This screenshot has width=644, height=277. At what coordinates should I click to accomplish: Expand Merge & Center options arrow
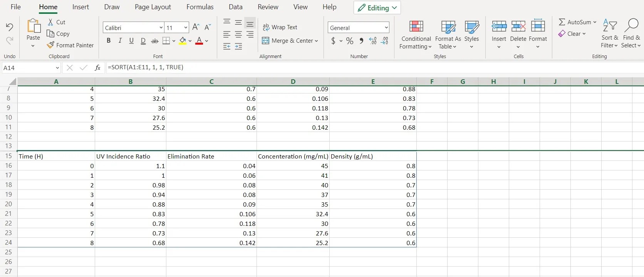click(x=317, y=41)
